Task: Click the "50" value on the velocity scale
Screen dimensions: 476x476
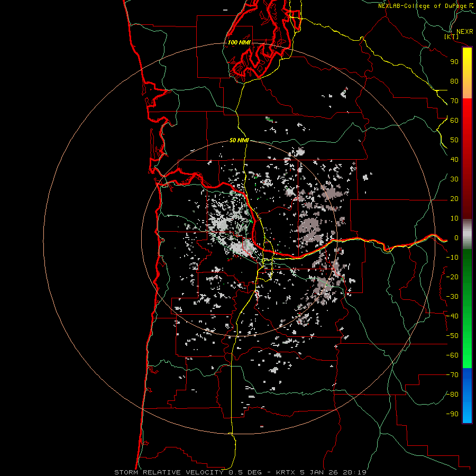Action: point(454,140)
